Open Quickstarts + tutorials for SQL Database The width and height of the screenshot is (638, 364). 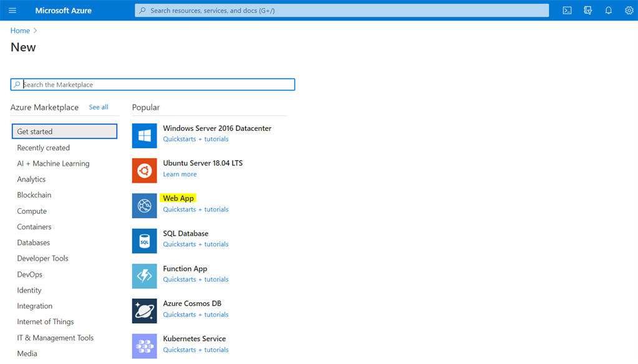click(196, 244)
